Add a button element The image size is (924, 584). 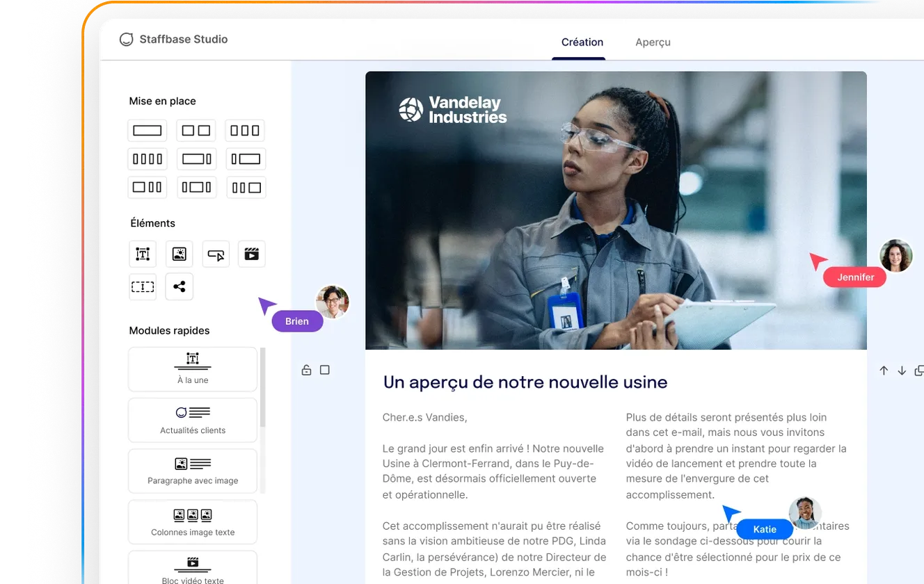pos(216,254)
